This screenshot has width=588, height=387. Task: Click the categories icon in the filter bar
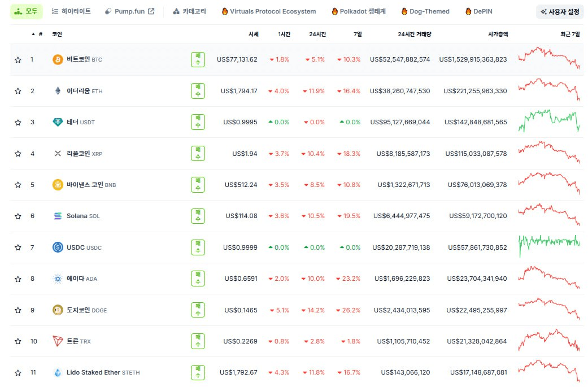176,12
